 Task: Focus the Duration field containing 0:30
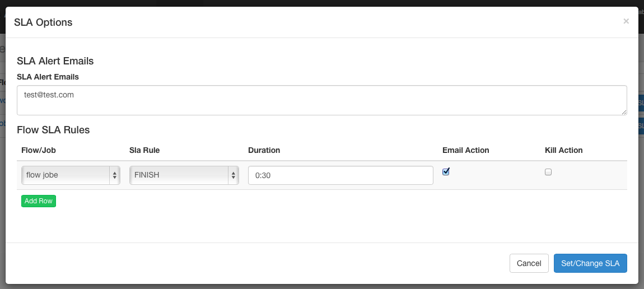340,175
